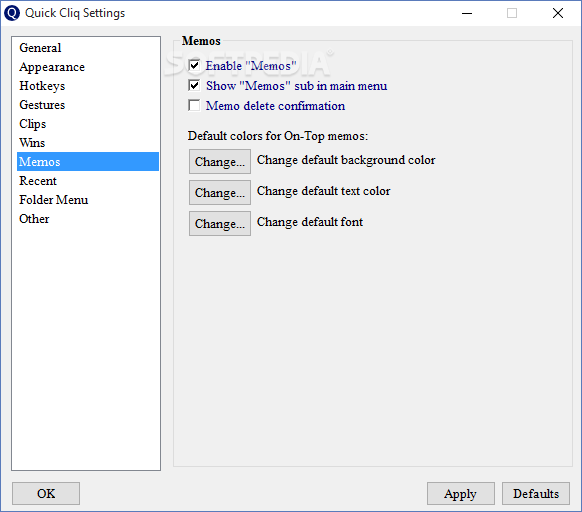Screen dimensions: 582x512
Task: Toggle Show "Memos" sub in main menu
Action: click(x=194, y=86)
